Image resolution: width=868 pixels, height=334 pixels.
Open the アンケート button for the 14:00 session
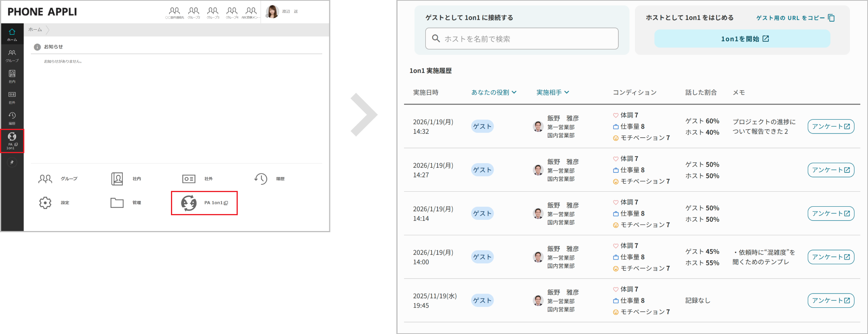tap(831, 257)
